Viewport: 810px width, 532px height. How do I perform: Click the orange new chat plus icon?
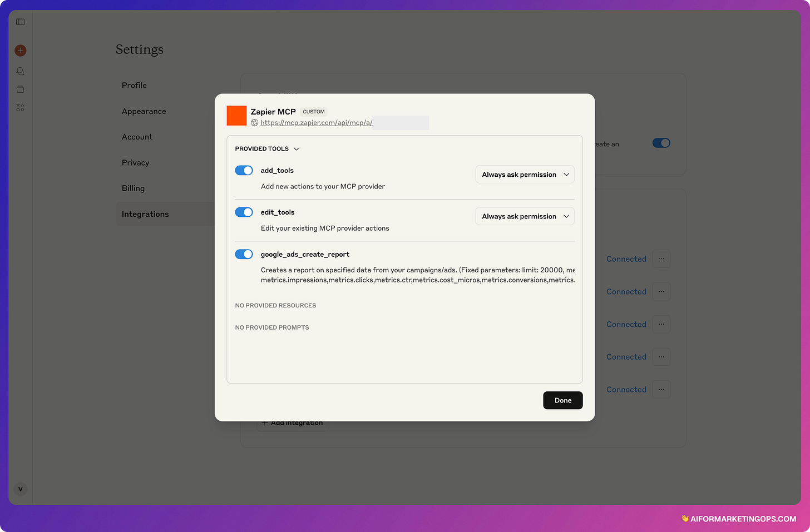pos(21,51)
